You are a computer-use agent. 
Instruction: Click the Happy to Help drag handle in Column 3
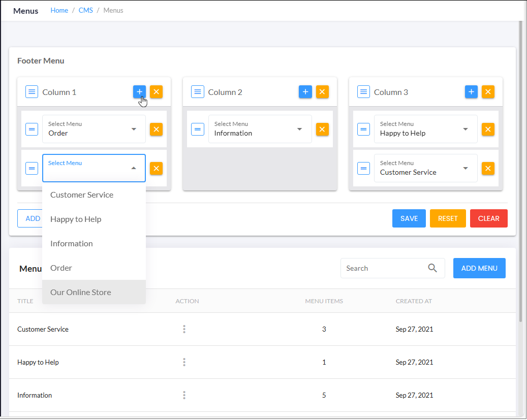tap(363, 130)
